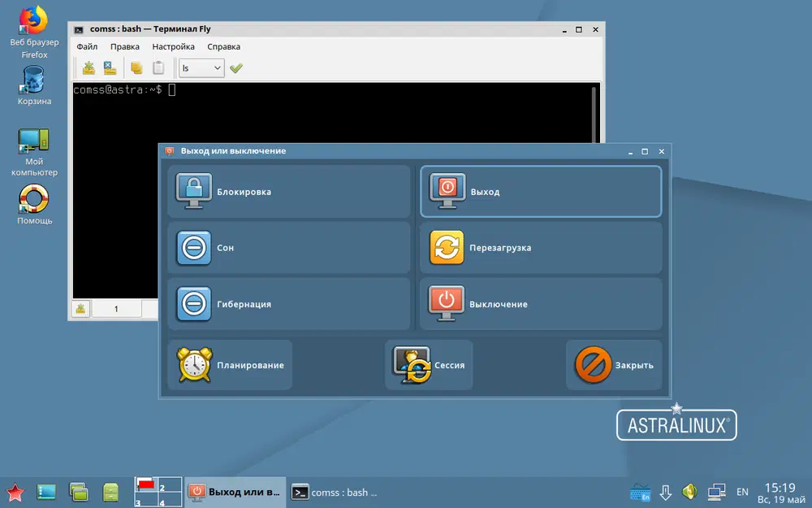Select Гибернация hibernate option

288,304
